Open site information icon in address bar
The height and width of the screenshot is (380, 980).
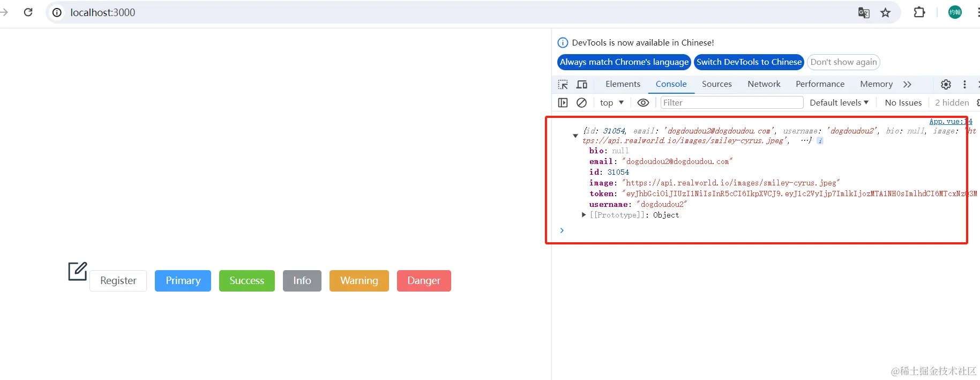tap(57, 12)
